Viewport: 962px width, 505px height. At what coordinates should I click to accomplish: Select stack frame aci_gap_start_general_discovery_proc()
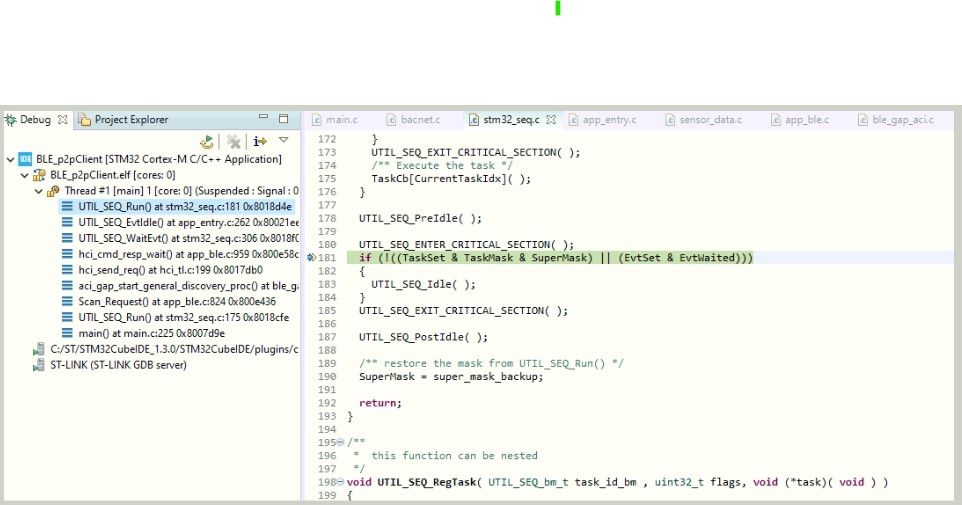pos(188,286)
